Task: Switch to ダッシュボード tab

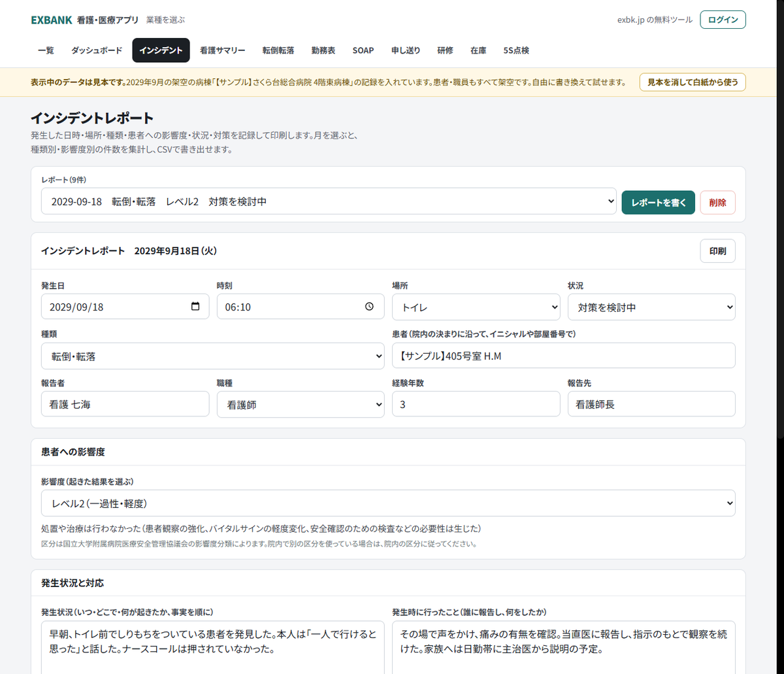Action: [x=97, y=50]
